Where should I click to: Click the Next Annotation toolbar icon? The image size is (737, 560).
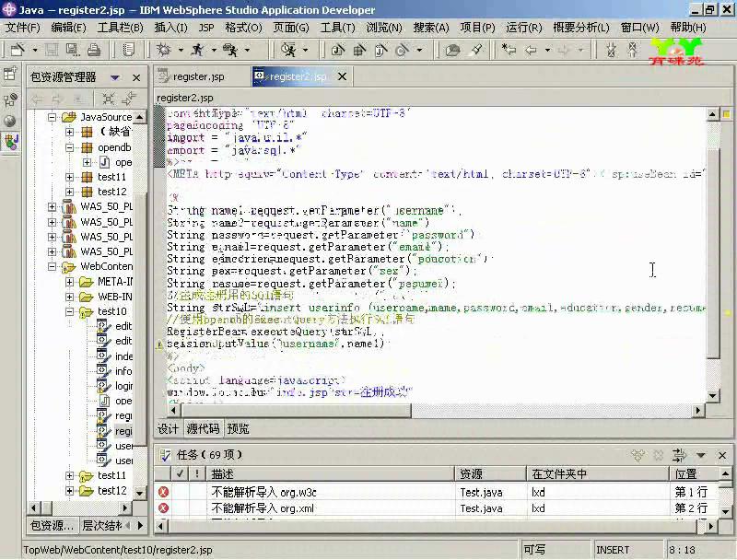pyautogui.click(x=611, y=50)
